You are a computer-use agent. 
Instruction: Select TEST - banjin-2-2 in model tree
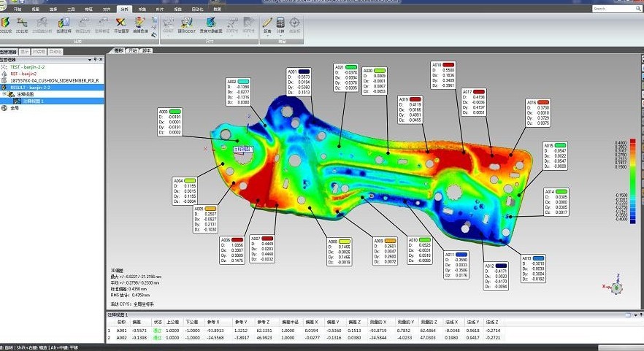(28, 66)
